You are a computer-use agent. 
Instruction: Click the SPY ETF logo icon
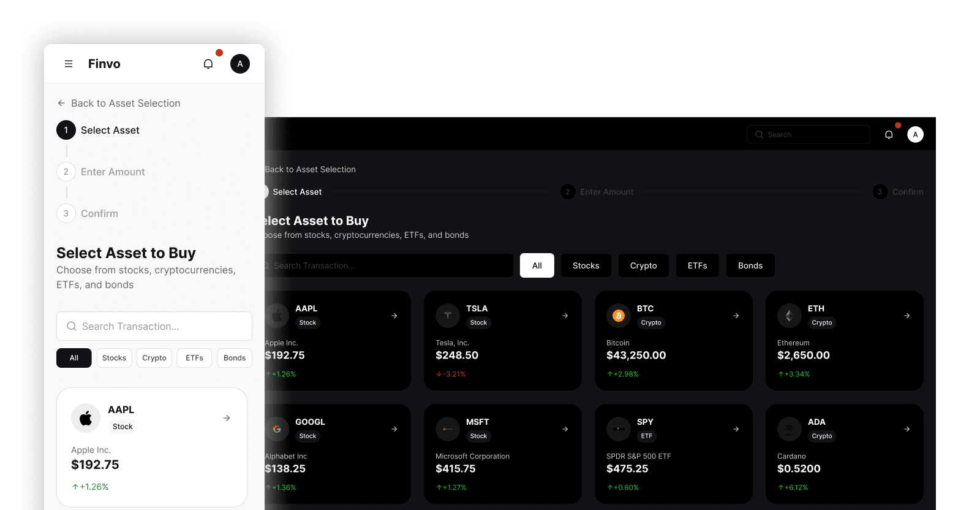tap(619, 429)
